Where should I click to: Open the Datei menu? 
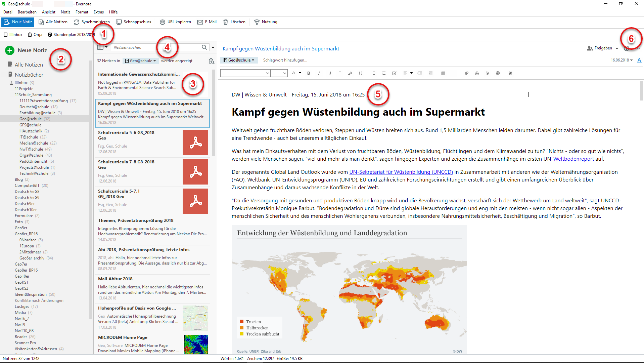tap(8, 12)
